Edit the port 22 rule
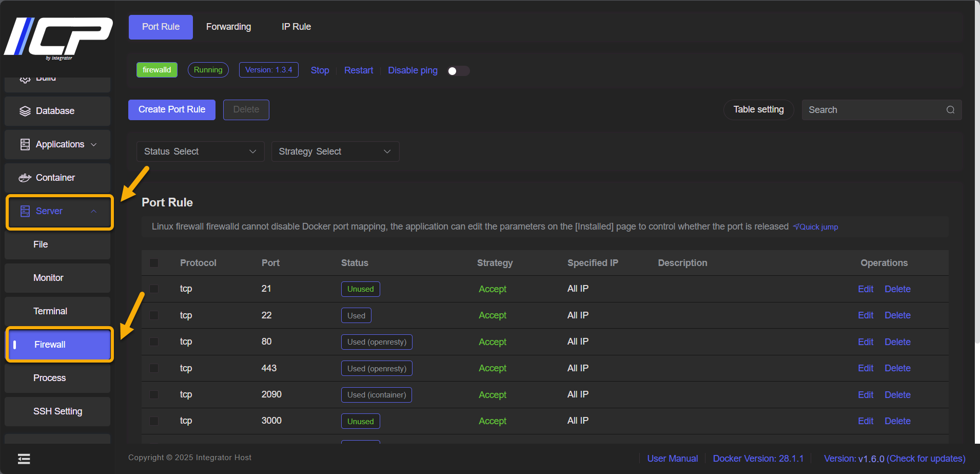 coord(866,315)
